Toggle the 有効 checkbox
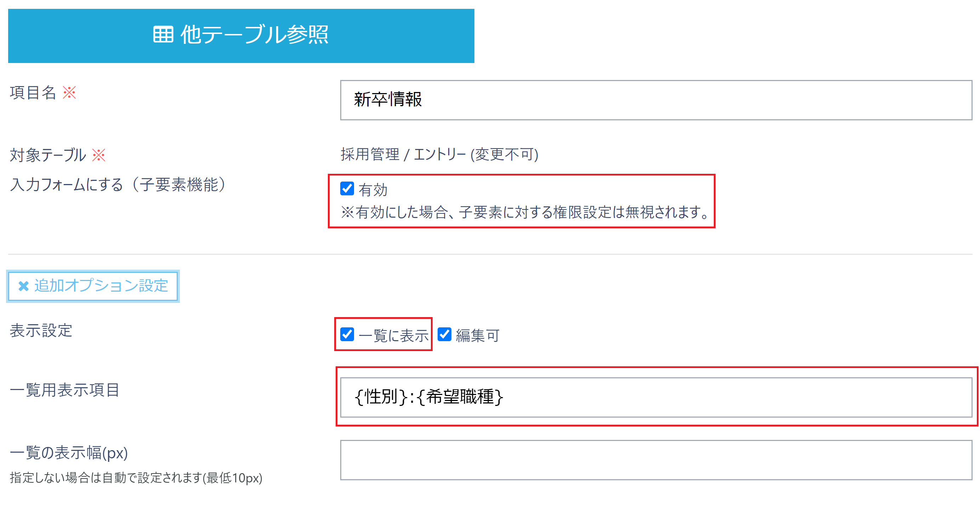This screenshot has height=516, width=980. tap(347, 189)
